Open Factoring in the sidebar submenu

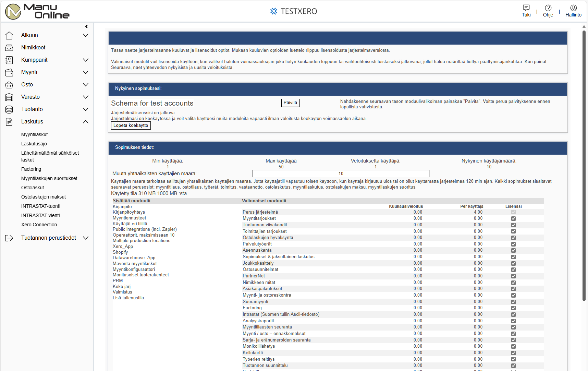coord(31,169)
